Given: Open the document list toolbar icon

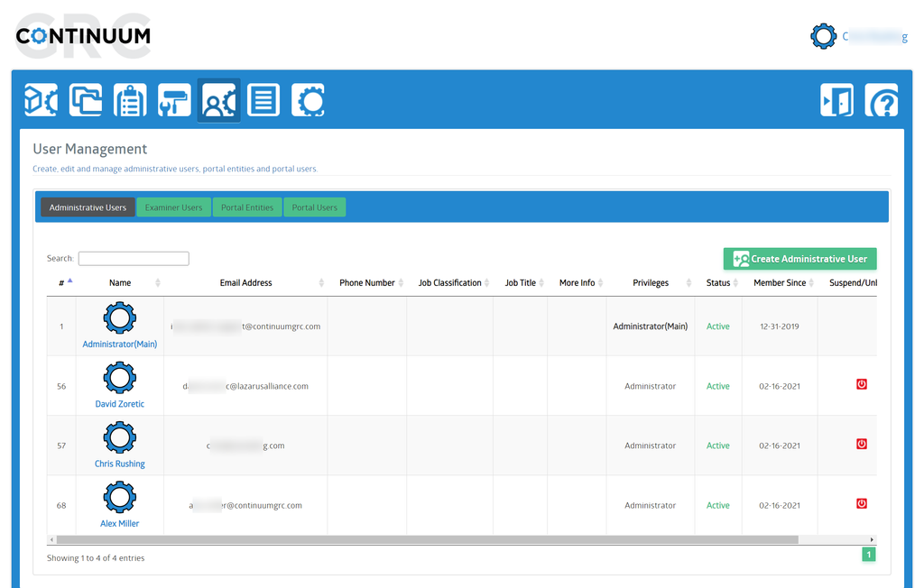Looking at the screenshot, I should [263, 100].
